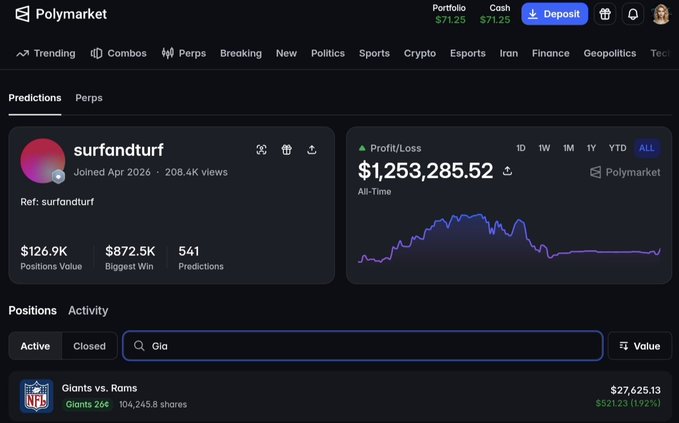
Task: Click the $872.5K Biggest Win stat
Action: coord(130,257)
